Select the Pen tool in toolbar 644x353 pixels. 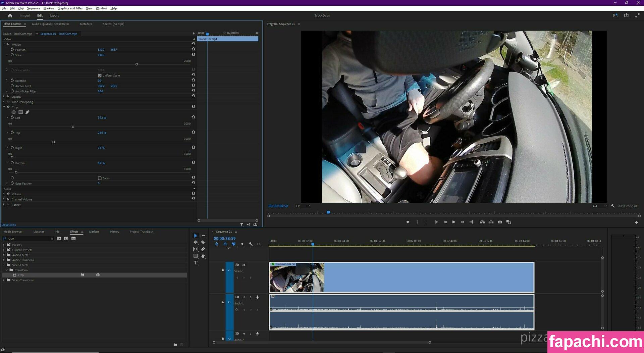tap(203, 249)
